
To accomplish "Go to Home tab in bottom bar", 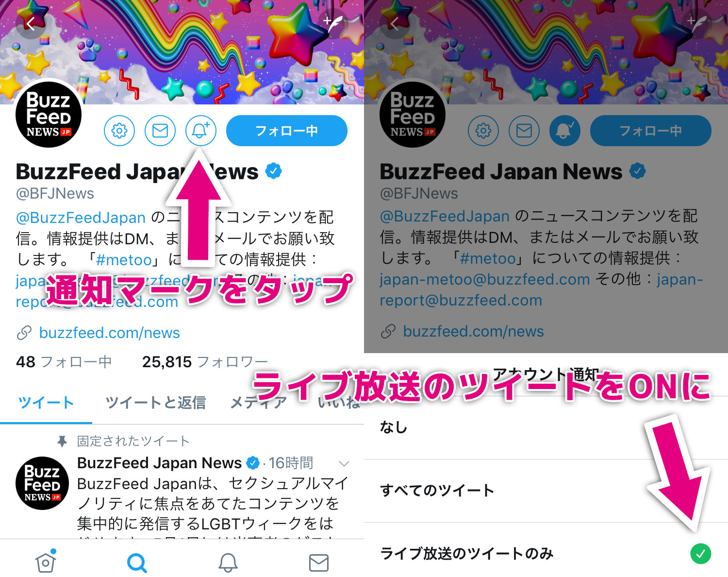I will (46, 562).
